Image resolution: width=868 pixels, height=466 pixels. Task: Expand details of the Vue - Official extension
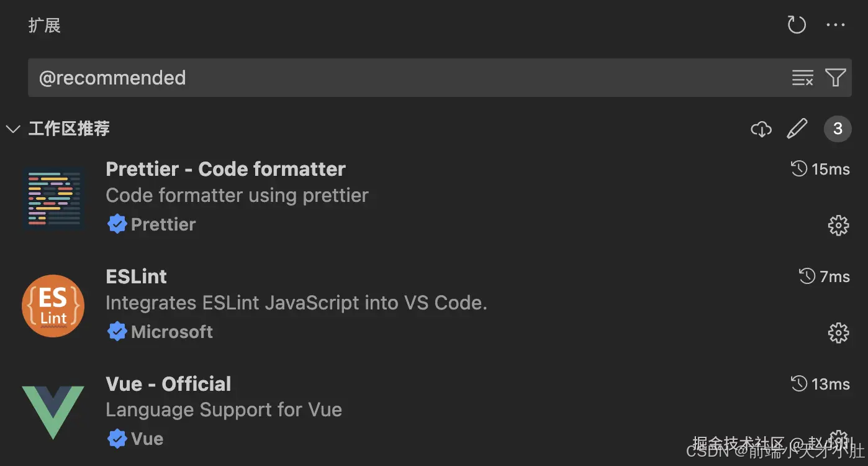[x=168, y=383]
